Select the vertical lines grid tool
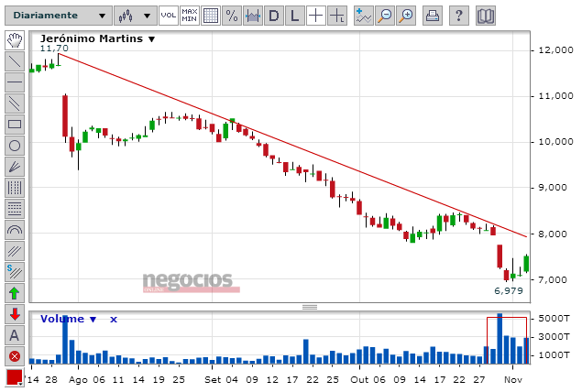 click(15, 188)
